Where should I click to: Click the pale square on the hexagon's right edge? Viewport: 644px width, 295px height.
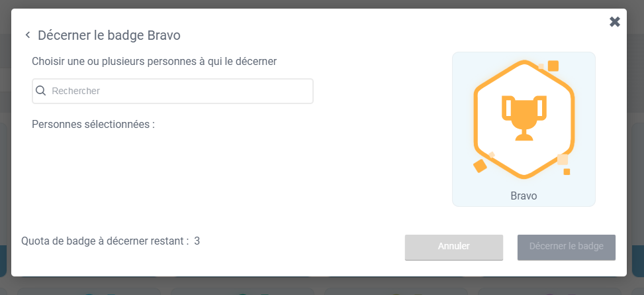(x=563, y=159)
